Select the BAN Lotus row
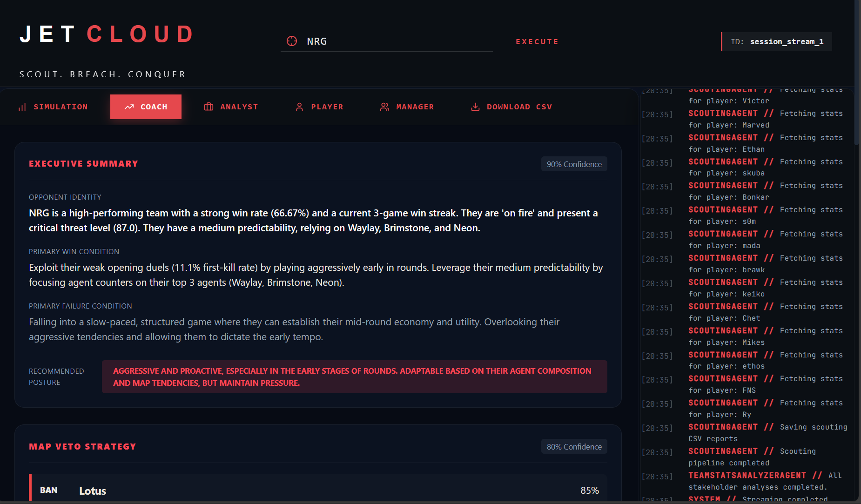Viewport: 861px width, 504px height. tap(318, 489)
